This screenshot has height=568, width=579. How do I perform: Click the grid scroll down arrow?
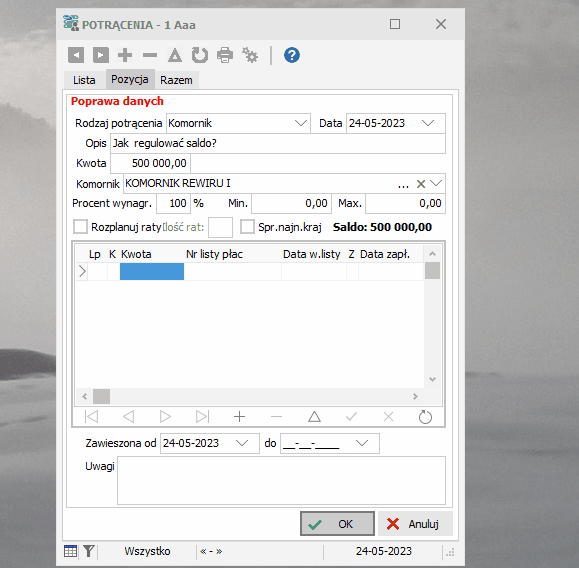(432, 380)
